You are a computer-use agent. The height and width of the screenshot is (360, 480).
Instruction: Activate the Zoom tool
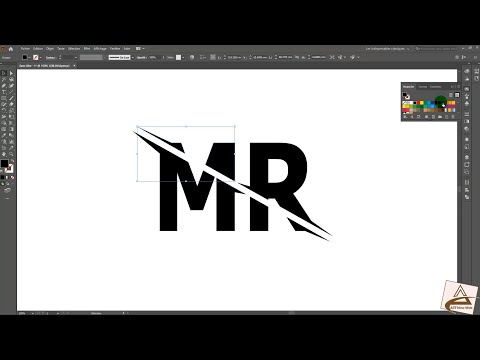coord(11,154)
